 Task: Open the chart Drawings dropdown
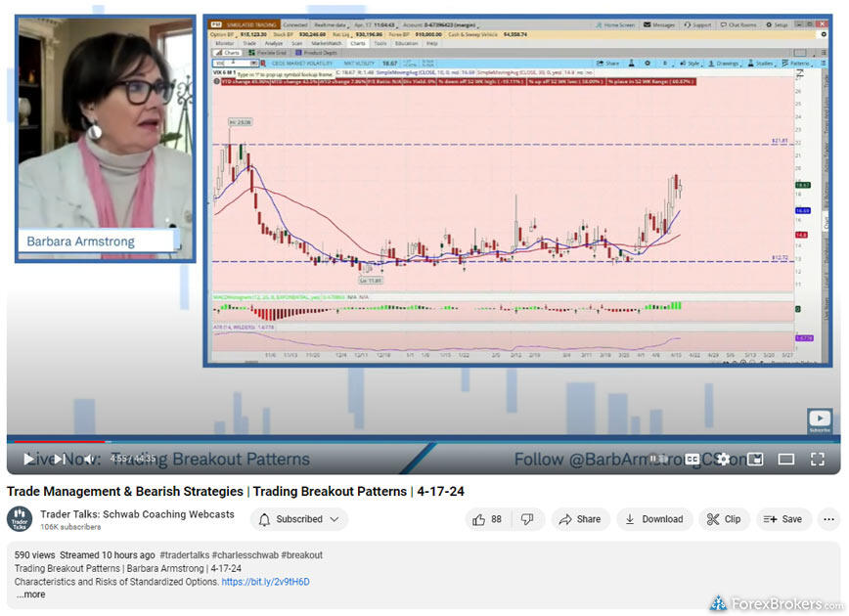pyautogui.click(x=724, y=64)
